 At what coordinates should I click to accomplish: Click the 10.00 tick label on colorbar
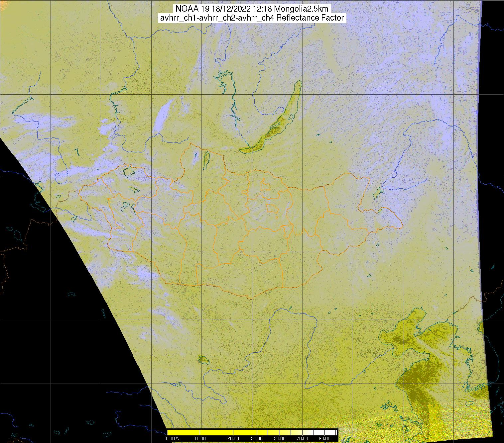pos(200,438)
